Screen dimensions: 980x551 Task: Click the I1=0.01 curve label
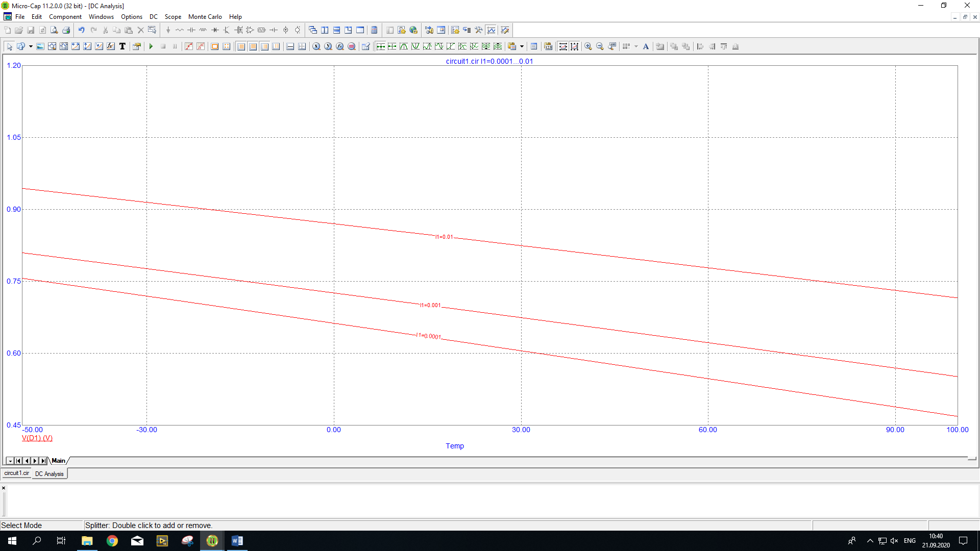tap(444, 237)
